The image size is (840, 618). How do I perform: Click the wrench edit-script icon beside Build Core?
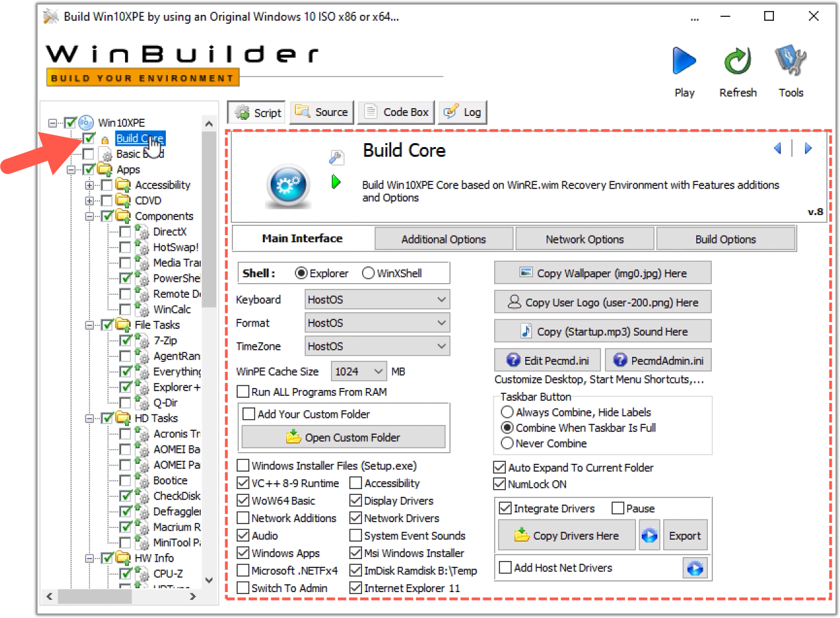pos(335,157)
